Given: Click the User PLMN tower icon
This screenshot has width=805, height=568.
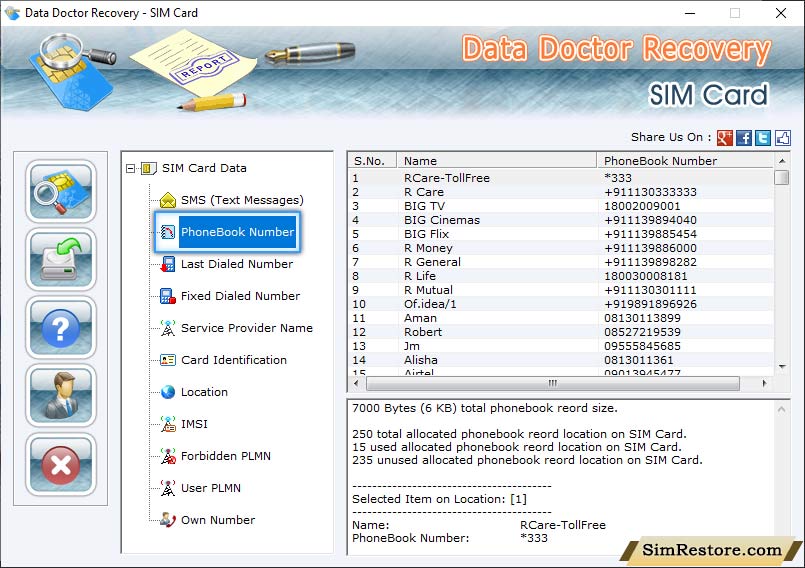Looking at the screenshot, I should coord(168,488).
